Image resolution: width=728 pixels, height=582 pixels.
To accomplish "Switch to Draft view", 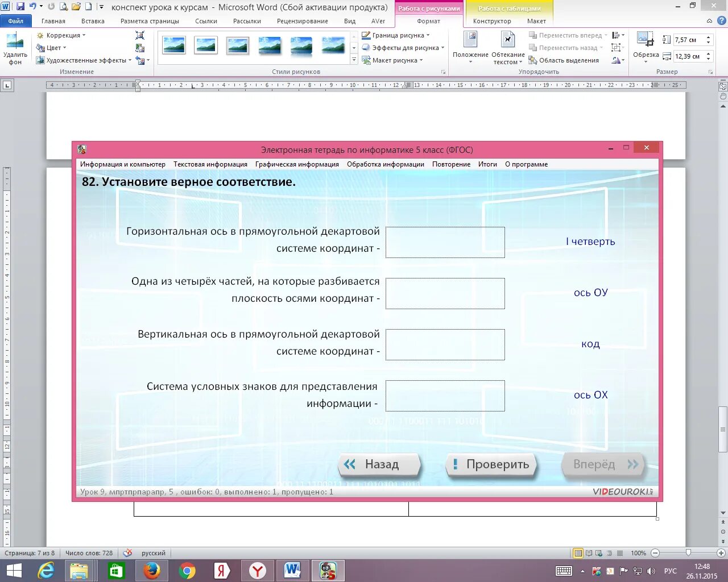I will coord(620,553).
